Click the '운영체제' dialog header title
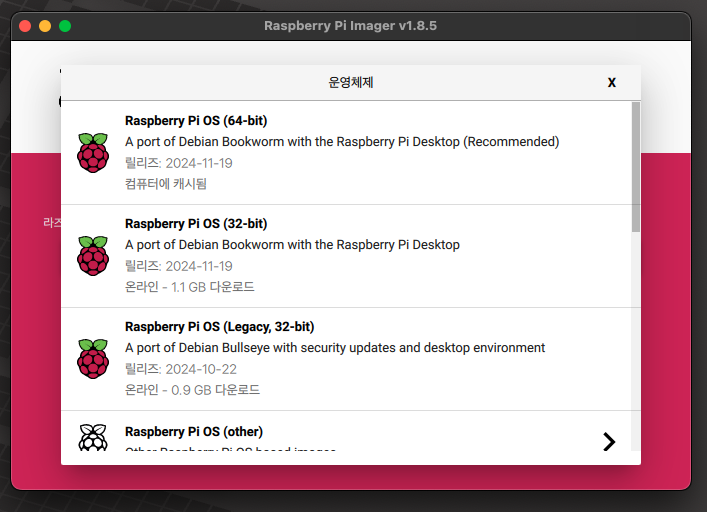This screenshot has width=707, height=512. [x=350, y=82]
